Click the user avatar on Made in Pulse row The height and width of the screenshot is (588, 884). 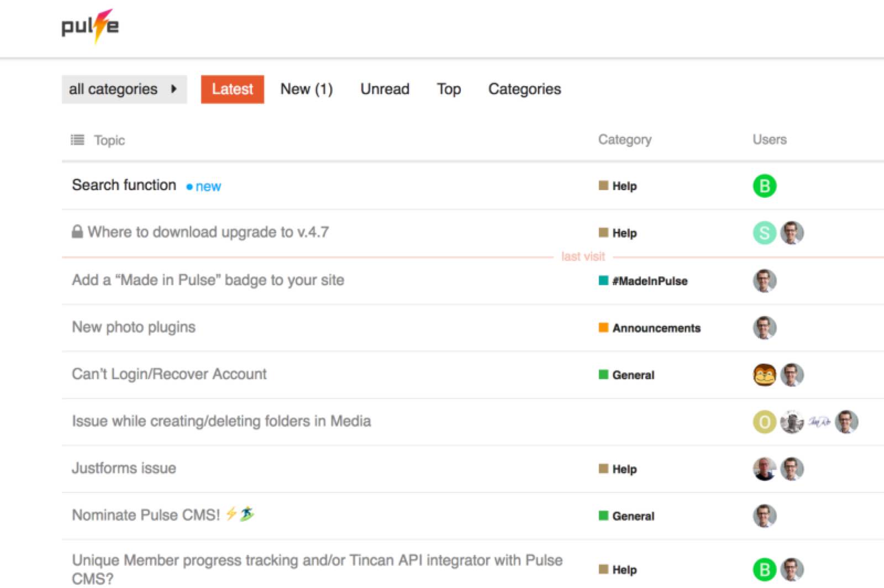pyautogui.click(x=765, y=281)
